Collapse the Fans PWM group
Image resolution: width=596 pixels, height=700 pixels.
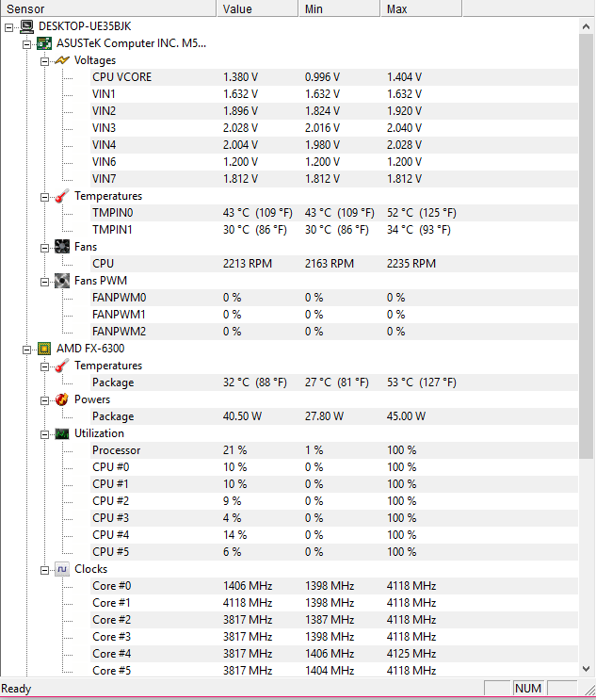click(x=44, y=282)
